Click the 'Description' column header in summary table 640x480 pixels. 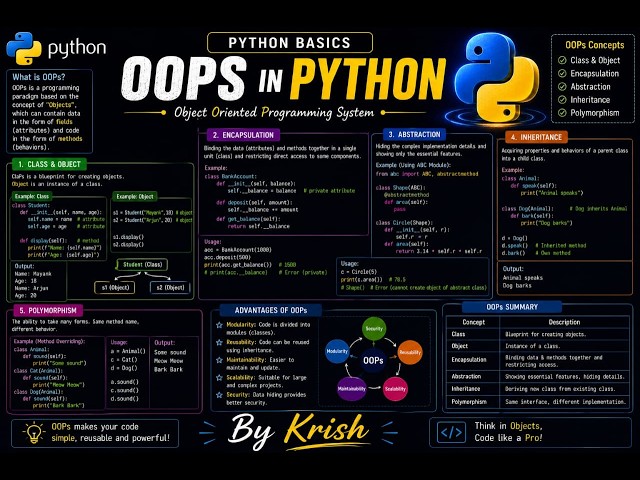tap(564, 322)
